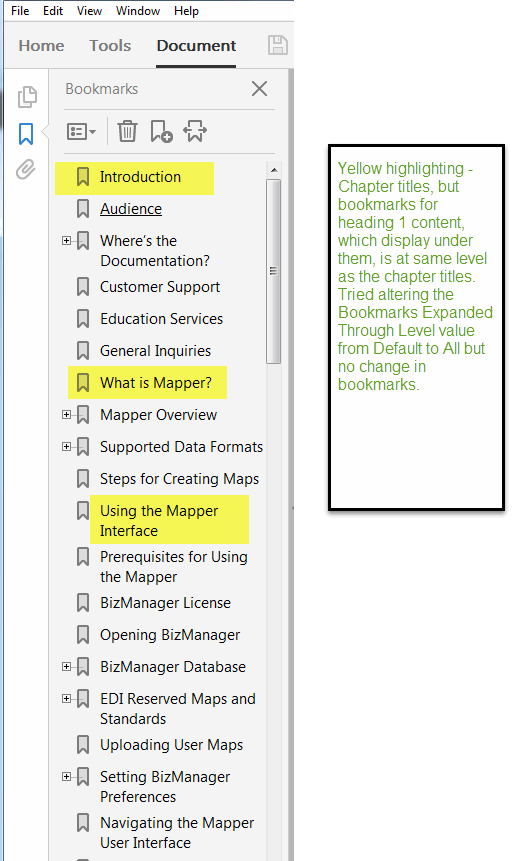Click bookmark icon beside Steps for Creating Maps
Screen dimensions: 516x861
click(83, 479)
